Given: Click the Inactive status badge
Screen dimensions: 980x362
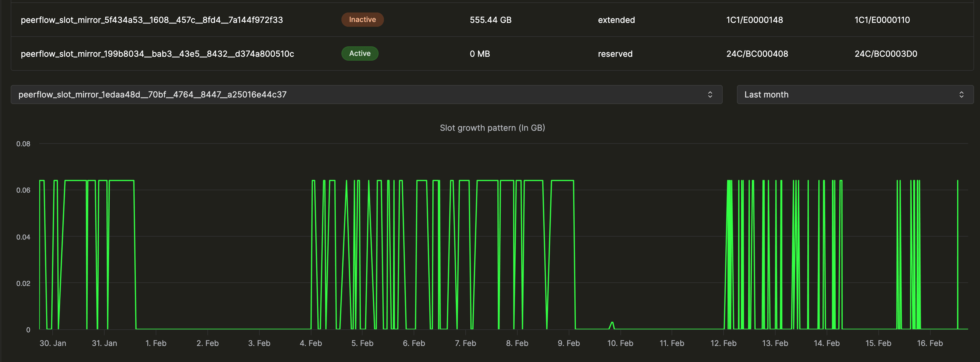Looking at the screenshot, I should point(362,19).
